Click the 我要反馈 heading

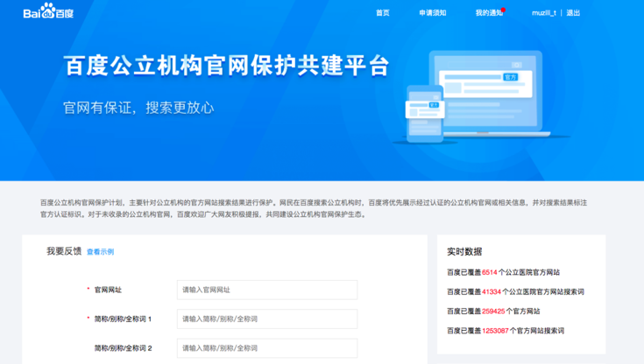click(x=64, y=251)
